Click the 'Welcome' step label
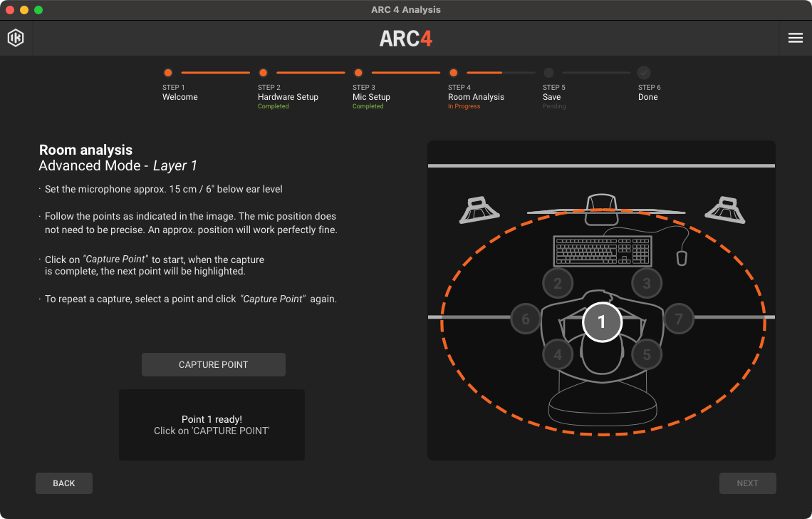Viewport: 812px width, 519px height. coord(179,97)
